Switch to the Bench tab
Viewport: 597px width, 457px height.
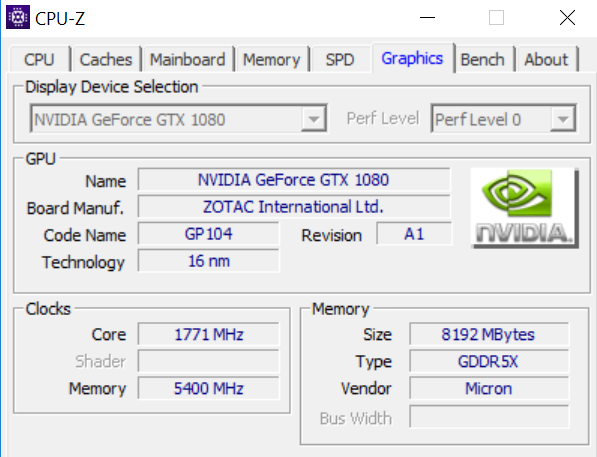(x=483, y=59)
